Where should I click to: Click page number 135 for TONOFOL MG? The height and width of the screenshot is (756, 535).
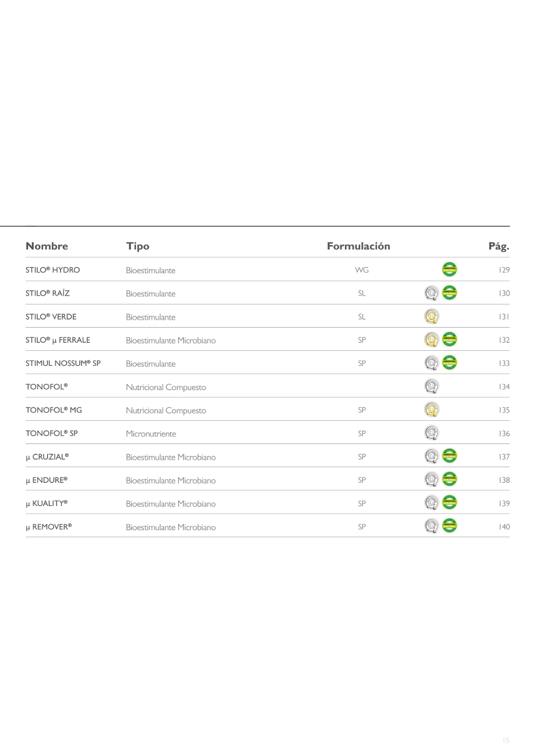pos(504,410)
